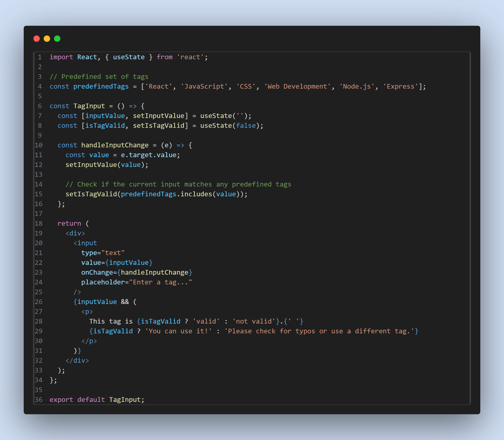Click 'handleInputChange' declaration on line 10
The height and width of the screenshot is (440, 504).
115,145
